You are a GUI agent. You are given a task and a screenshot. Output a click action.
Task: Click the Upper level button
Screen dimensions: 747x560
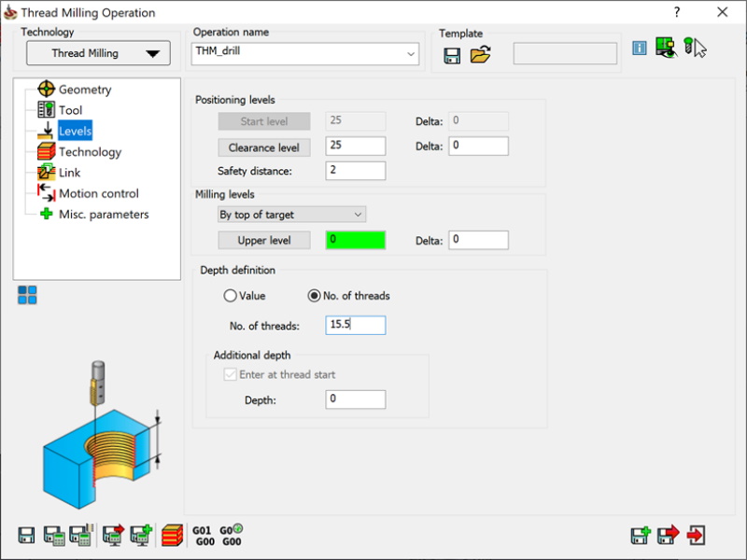[263, 240]
